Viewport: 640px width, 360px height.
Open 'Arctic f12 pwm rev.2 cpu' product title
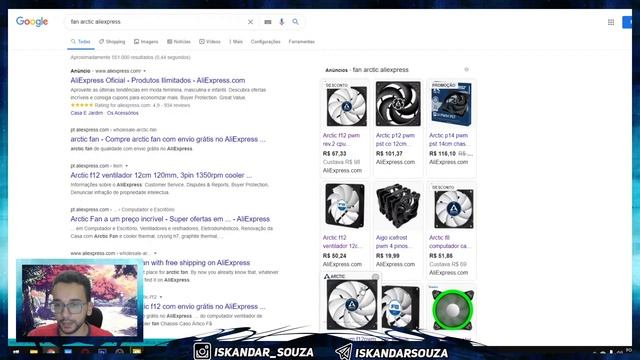pyautogui.click(x=341, y=140)
